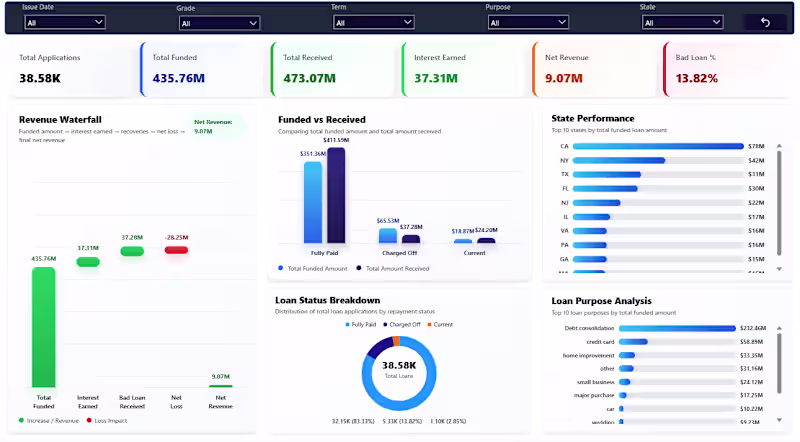Click the VA state bar
This screenshot has width=800, height=442.
590,231
